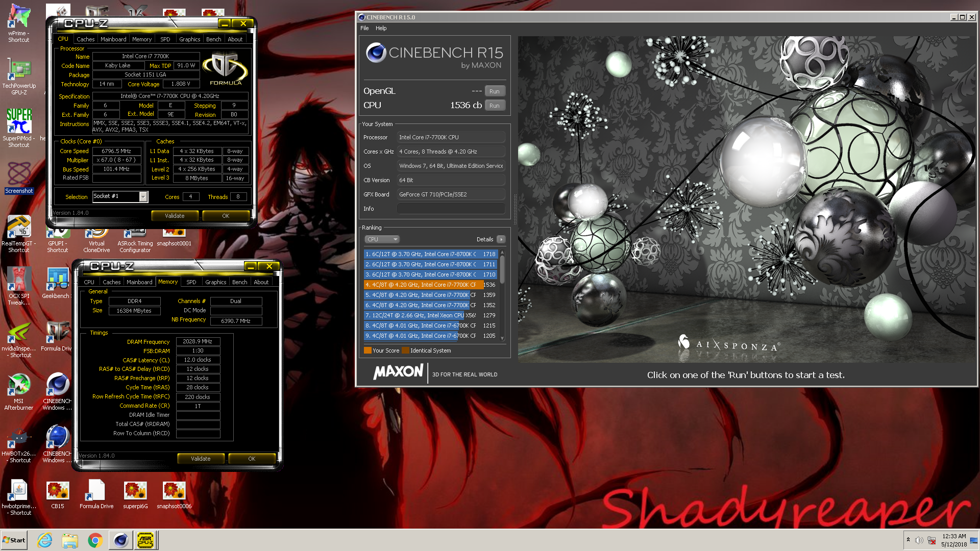The height and width of the screenshot is (551, 980).
Task: Switch to CPU-Z in the taskbar
Action: (x=146, y=540)
